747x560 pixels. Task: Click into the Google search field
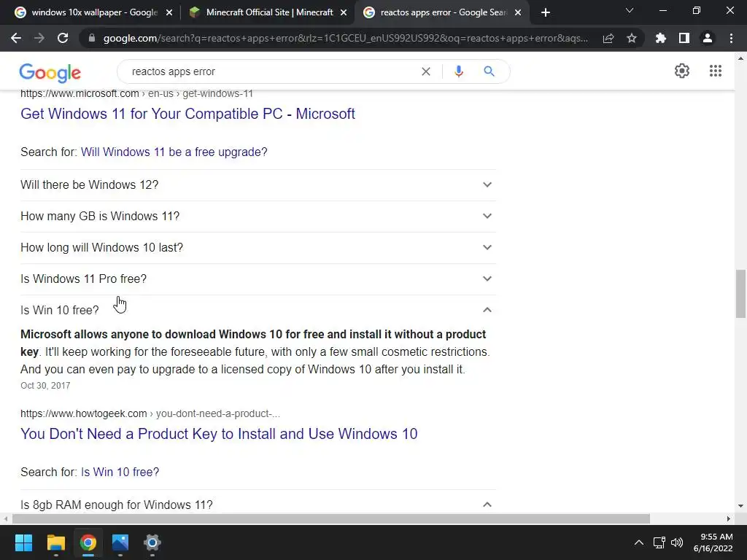click(x=271, y=71)
